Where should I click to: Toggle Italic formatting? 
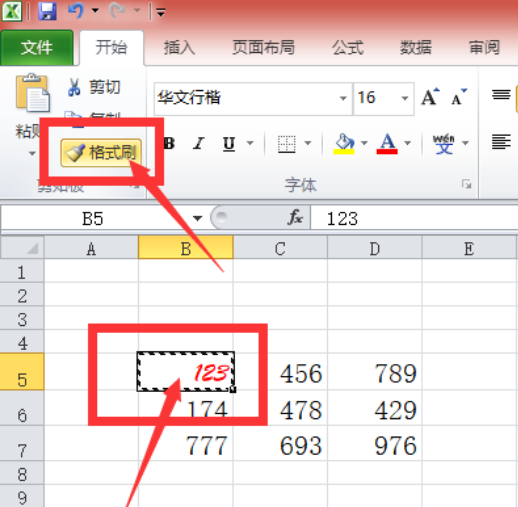click(x=199, y=144)
